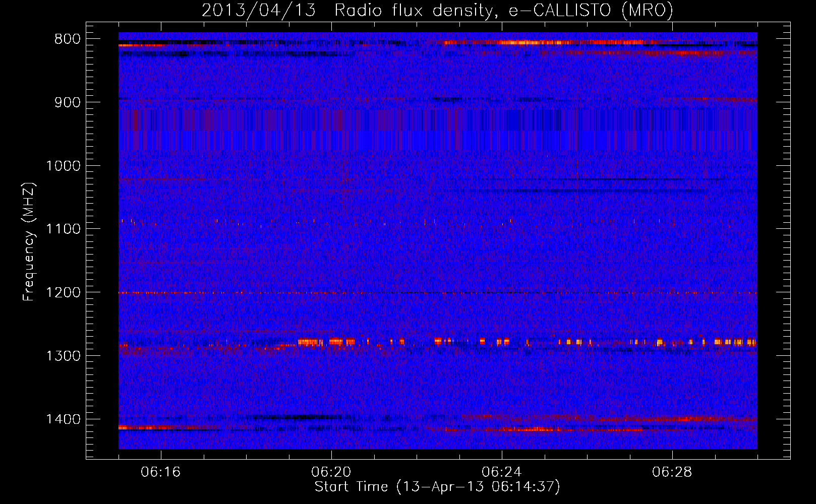Select the 900 frequency tick label
This screenshot has width=816, height=504.
click(x=68, y=102)
